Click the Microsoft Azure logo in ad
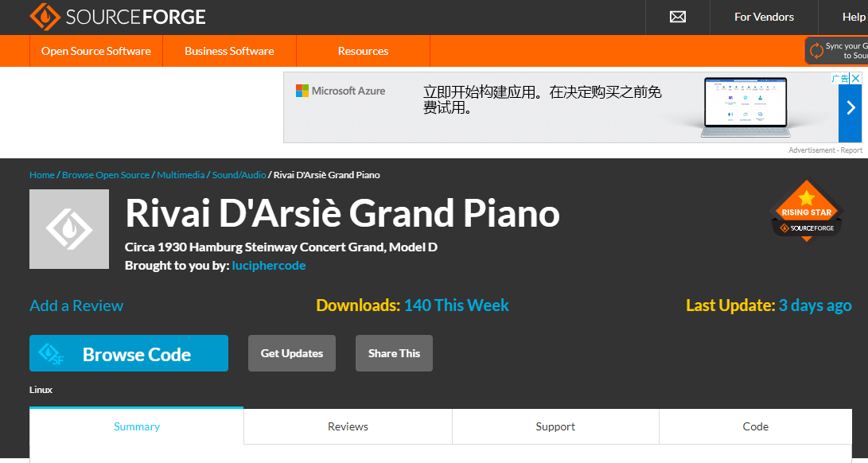868x463 pixels. click(x=341, y=91)
